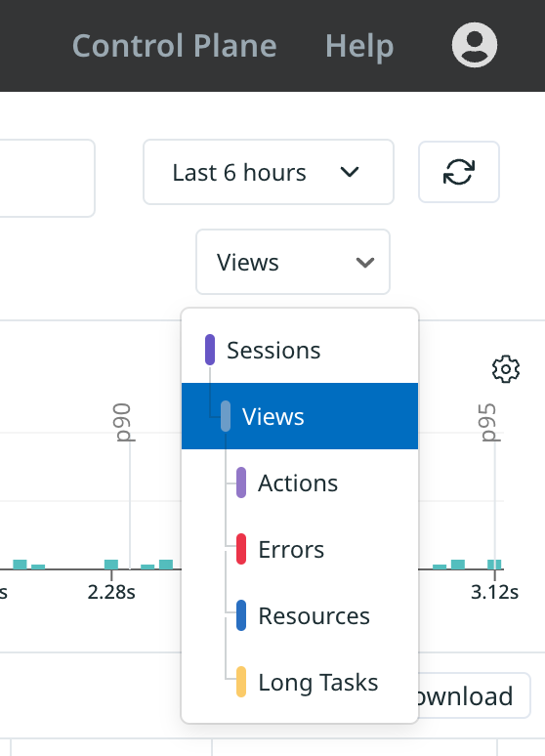Choose the highlighted Views option
Image resolution: width=545 pixels, height=756 pixels.
(300, 416)
